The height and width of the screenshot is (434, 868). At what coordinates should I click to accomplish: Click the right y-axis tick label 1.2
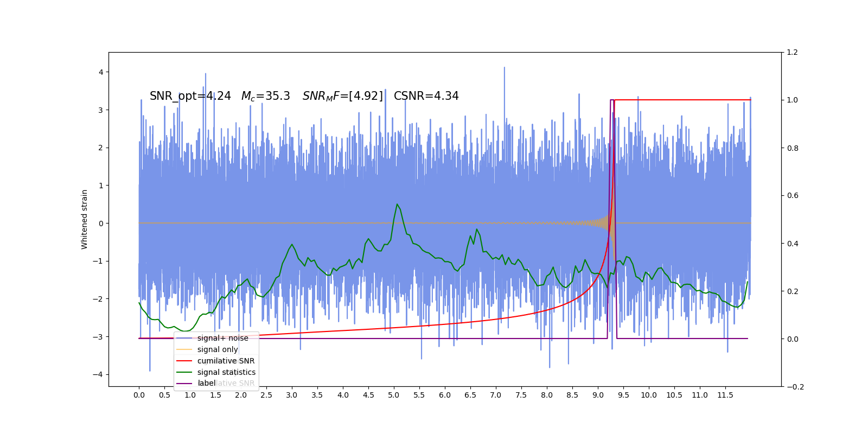(793, 53)
